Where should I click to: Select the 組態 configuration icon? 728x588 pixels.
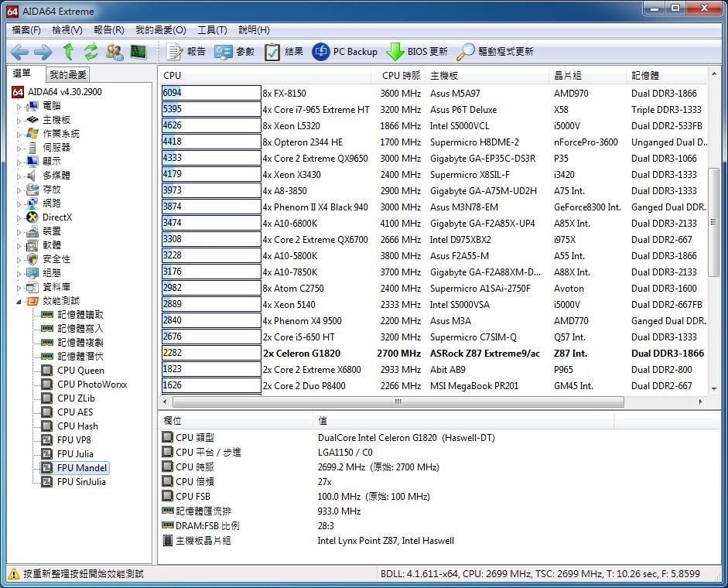[32, 273]
